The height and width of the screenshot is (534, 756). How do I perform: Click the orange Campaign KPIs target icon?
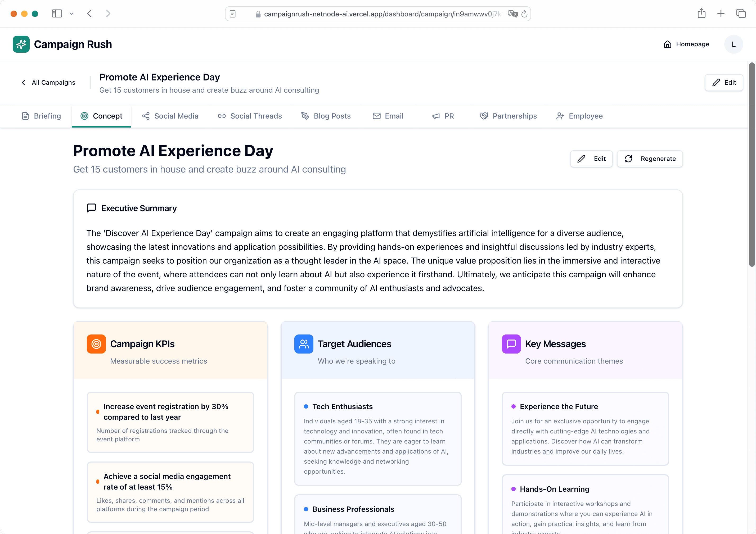click(96, 344)
